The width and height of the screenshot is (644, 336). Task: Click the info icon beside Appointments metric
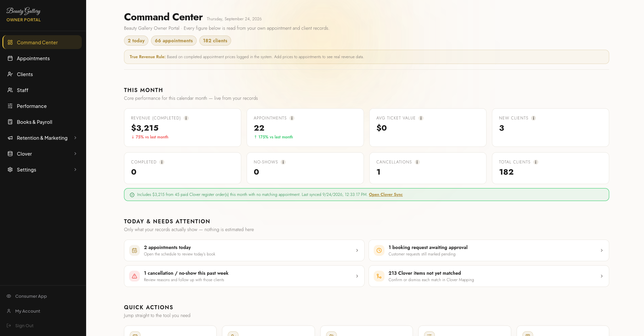click(292, 118)
